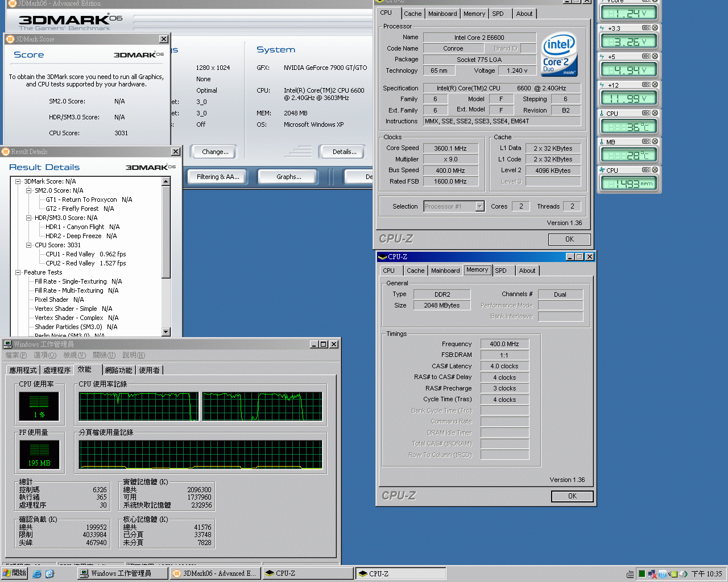The height and width of the screenshot is (582, 728).
Task: Close the +5 voltage monitor gadget
Action: [655, 56]
